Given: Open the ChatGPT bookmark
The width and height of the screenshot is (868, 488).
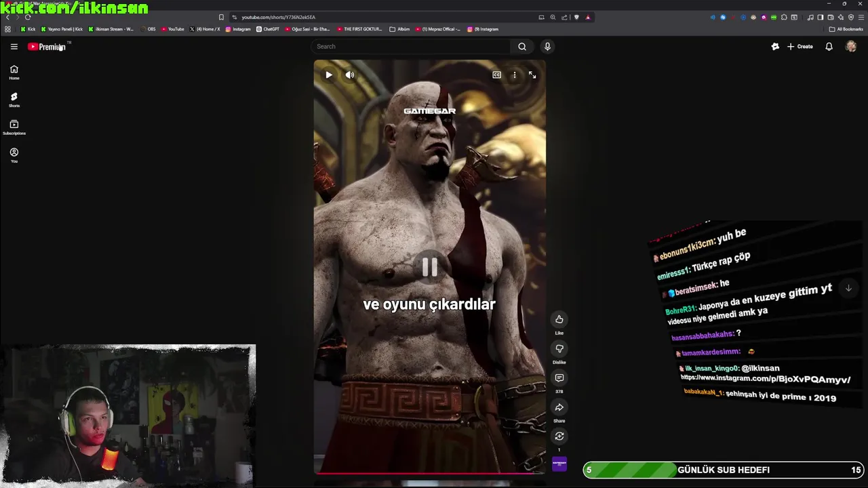Looking at the screenshot, I should pyautogui.click(x=268, y=29).
